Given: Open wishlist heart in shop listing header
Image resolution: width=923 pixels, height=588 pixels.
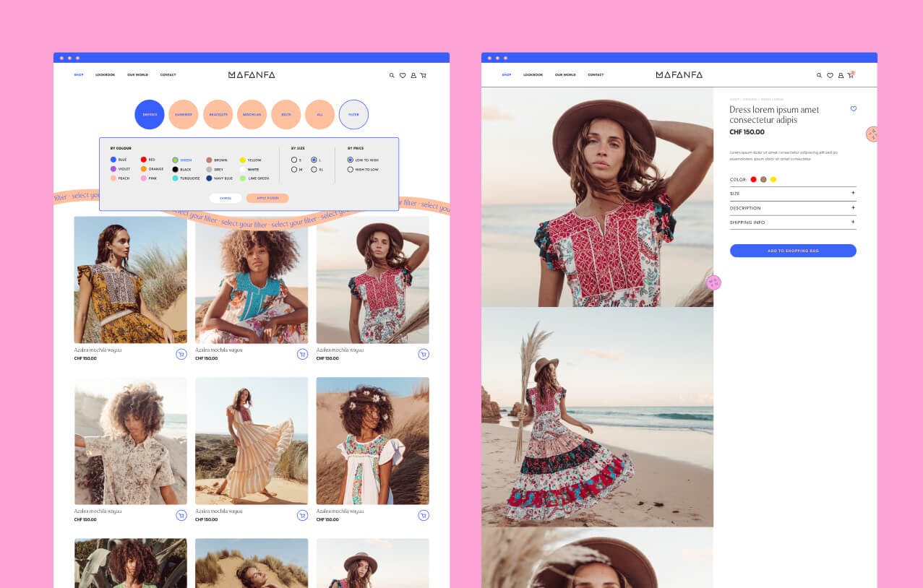Looking at the screenshot, I should click(403, 75).
